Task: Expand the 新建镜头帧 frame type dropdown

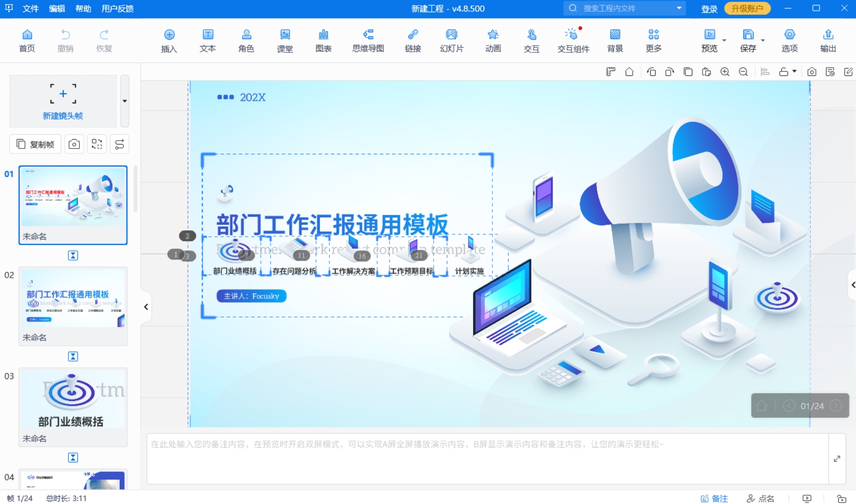Action: tap(125, 101)
